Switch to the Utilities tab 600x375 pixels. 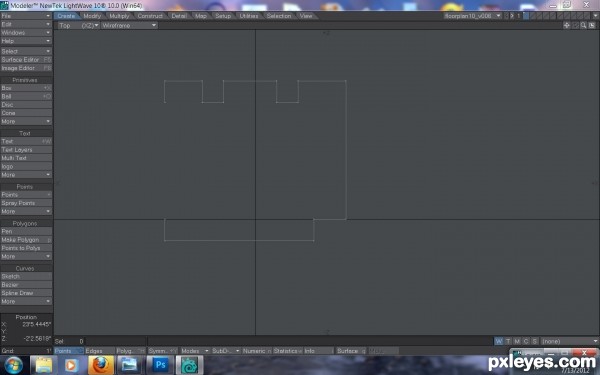tap(249, 16)
